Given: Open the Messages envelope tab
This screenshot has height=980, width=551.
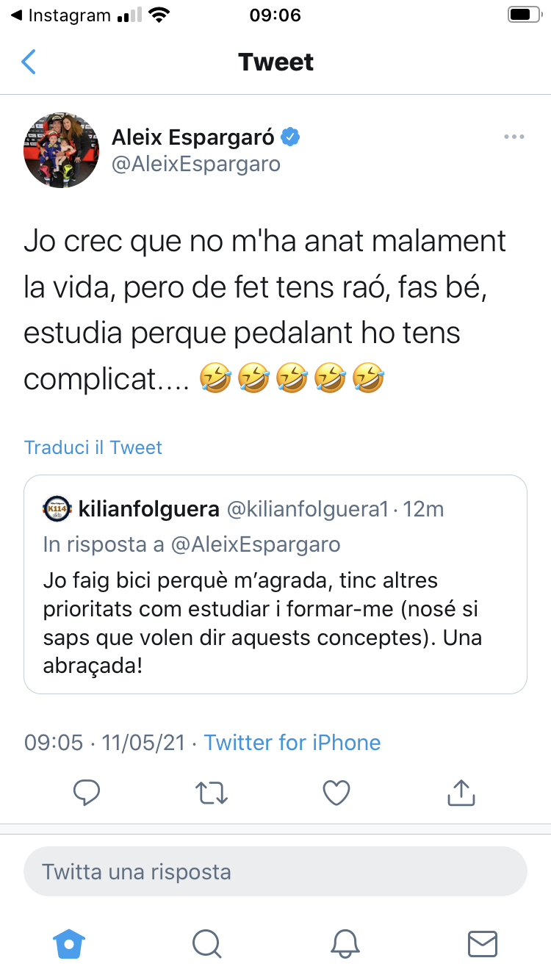Looking at the screenshot, I should point(482,943).
